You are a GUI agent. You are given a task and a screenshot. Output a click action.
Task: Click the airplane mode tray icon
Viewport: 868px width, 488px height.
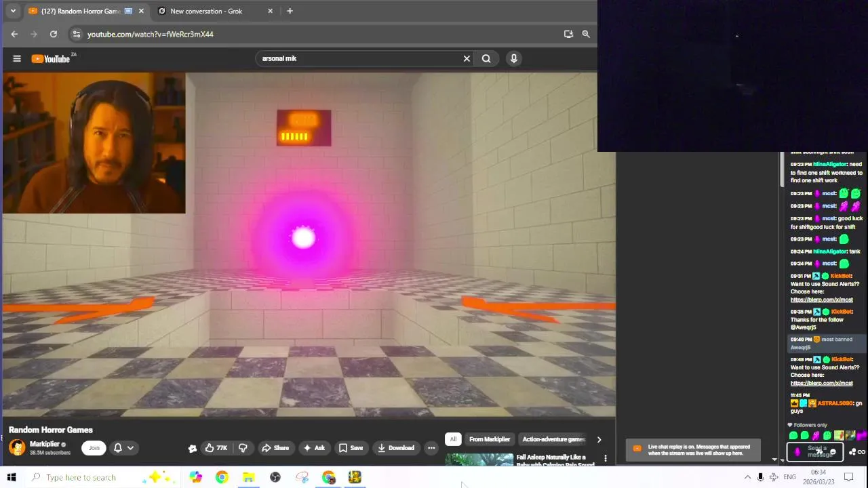point(774,477)
